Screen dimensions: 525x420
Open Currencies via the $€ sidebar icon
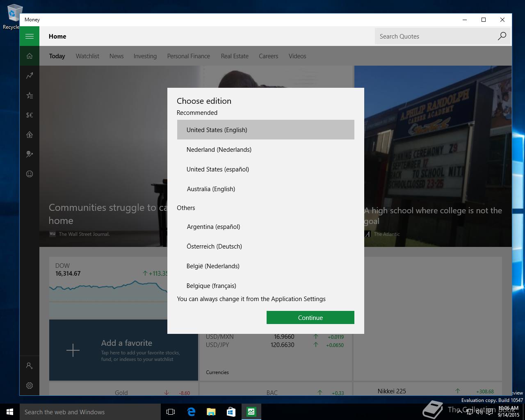[x=30, y=115]
